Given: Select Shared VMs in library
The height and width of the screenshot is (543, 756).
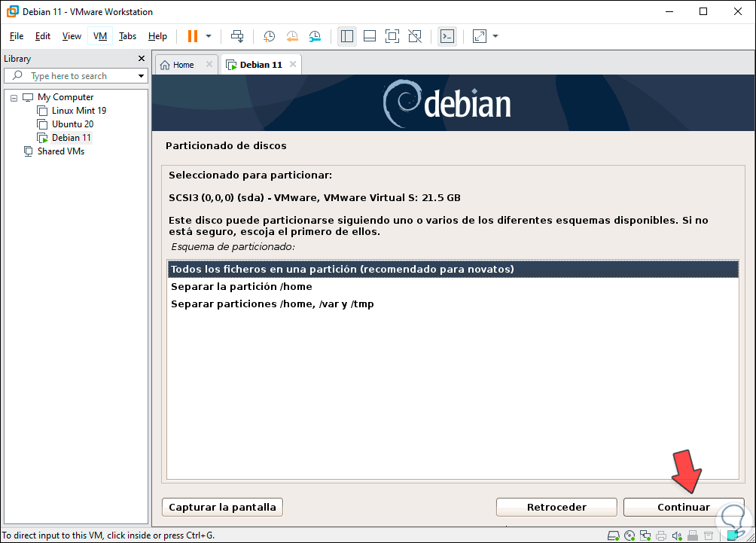Looking at the screenshot, I should 61,151.
